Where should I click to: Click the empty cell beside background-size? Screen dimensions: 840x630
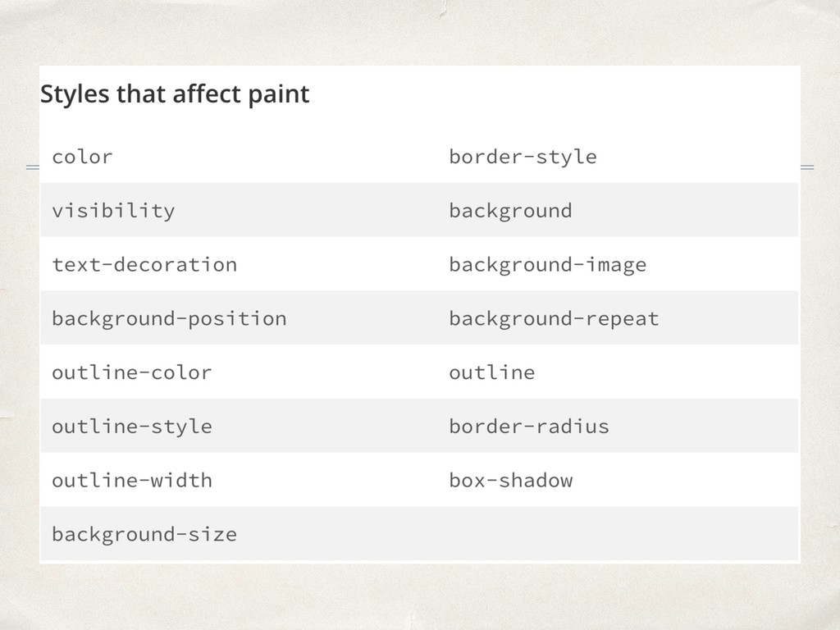click(x=619, y=533)
